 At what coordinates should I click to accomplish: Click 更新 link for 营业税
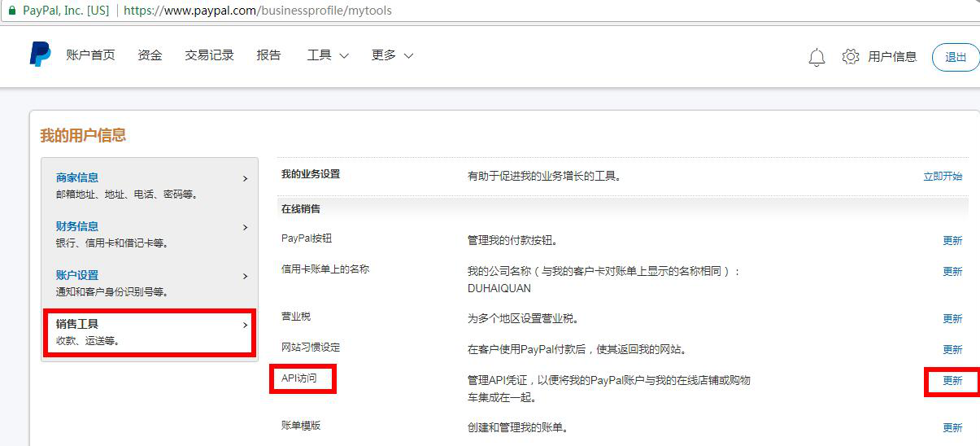(x=952, y=319)
